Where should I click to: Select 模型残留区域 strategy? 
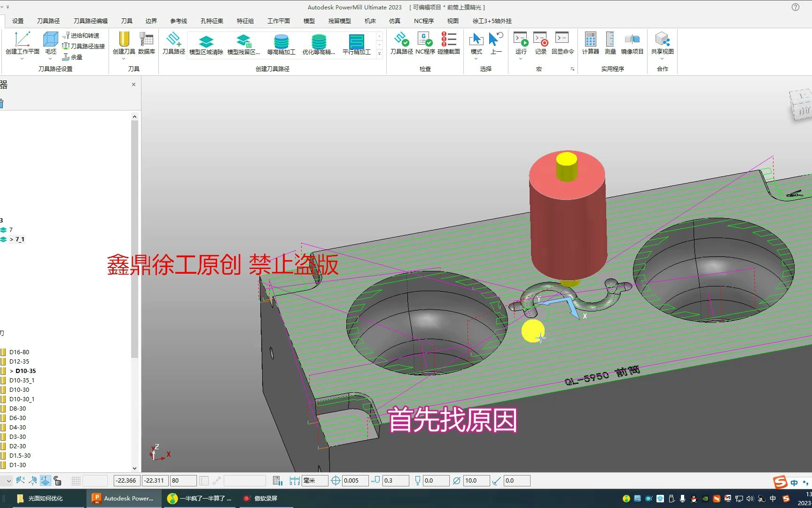tap(243, 45)
